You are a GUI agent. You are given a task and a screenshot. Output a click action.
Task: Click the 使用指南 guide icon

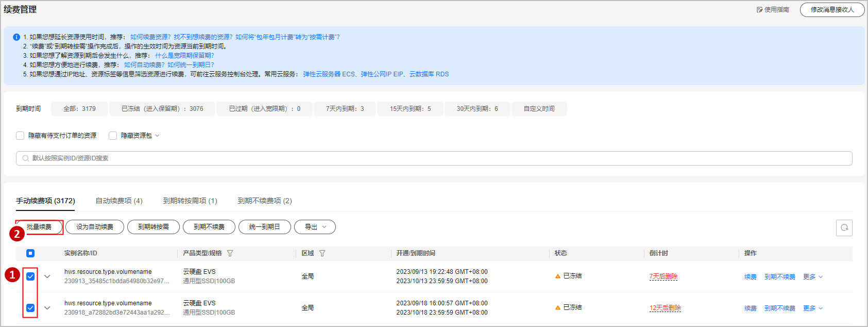pyautogui.click(x=759, y=10)
